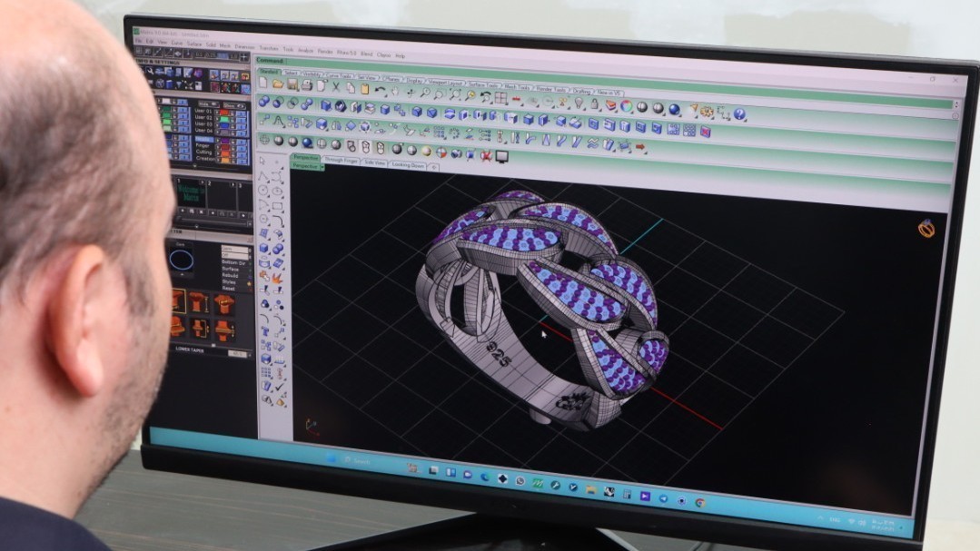Image resolution: width=980 pixels, height=551 pixels.
Task: Open the Surface menu
Action: pos(193,43)
